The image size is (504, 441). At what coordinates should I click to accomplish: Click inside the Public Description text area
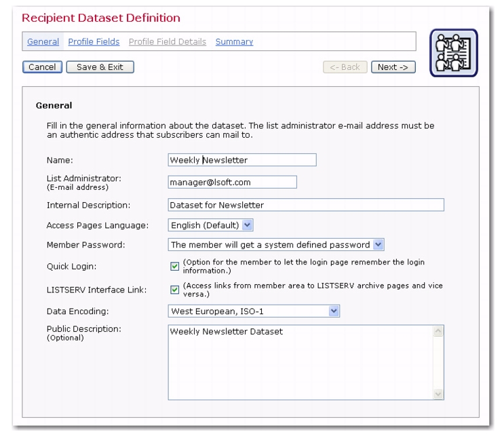[x=298, y=363]
